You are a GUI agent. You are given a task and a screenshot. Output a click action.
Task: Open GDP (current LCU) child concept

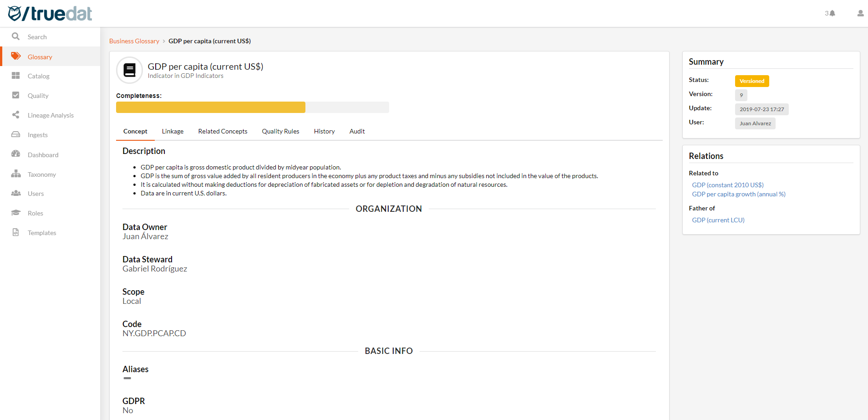click(718, 220)
